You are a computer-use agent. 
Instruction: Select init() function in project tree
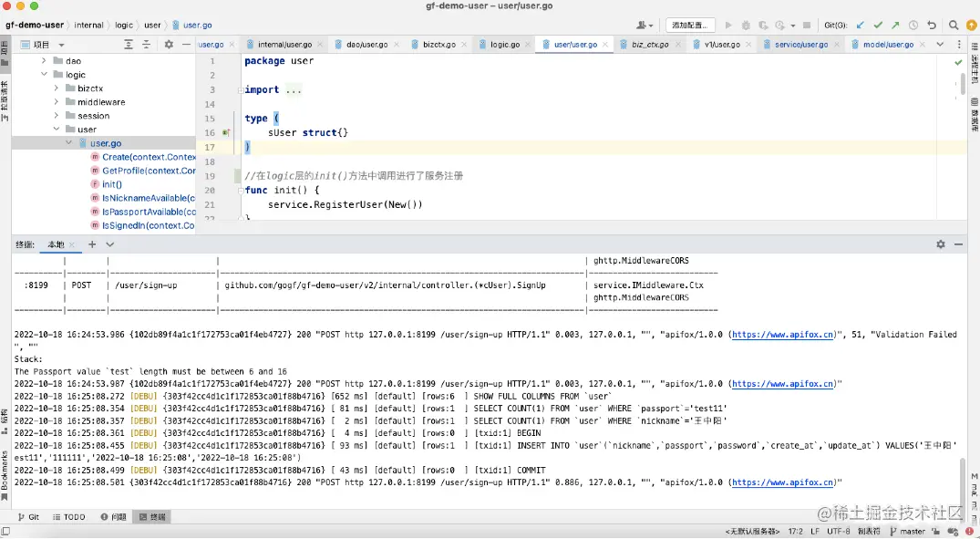point(107,184)
